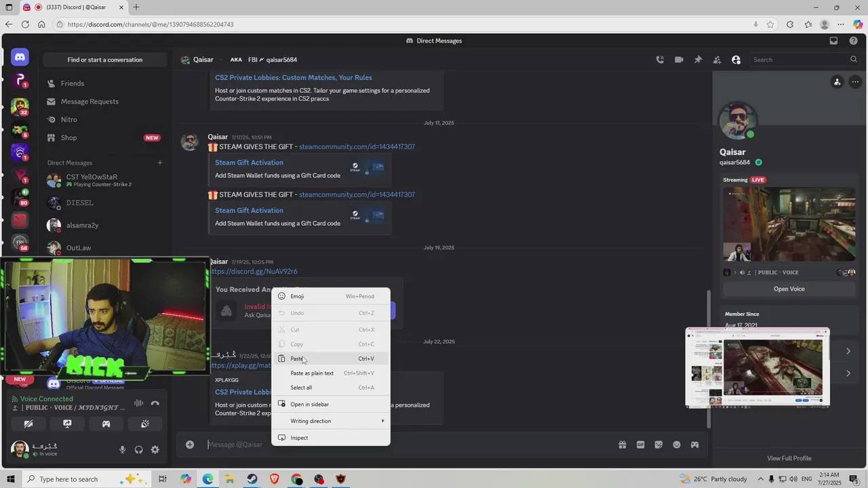Open DM with alsamra2y
Image resolution: width=868 pixels, height=488 pixels.
coord(105,225)
